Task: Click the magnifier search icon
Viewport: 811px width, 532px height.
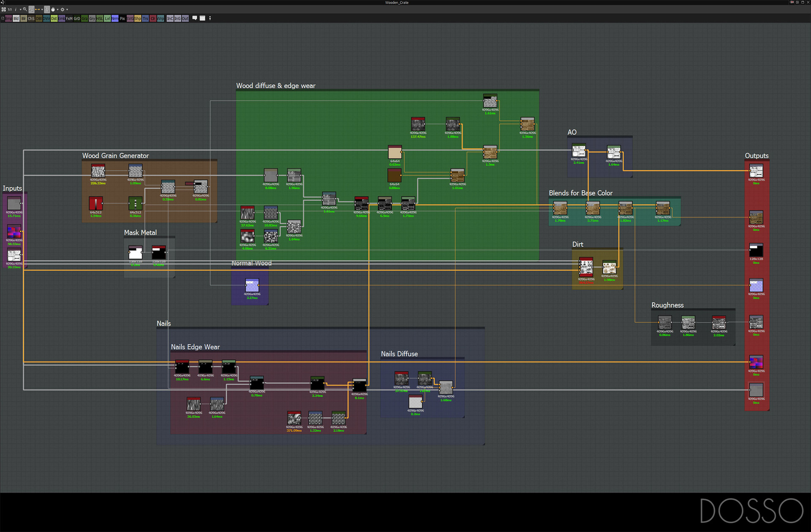Action: click(x=25, y=9)
